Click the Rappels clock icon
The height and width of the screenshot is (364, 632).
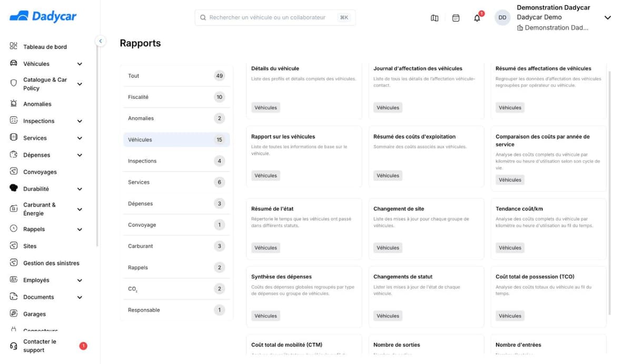point(14,229)
